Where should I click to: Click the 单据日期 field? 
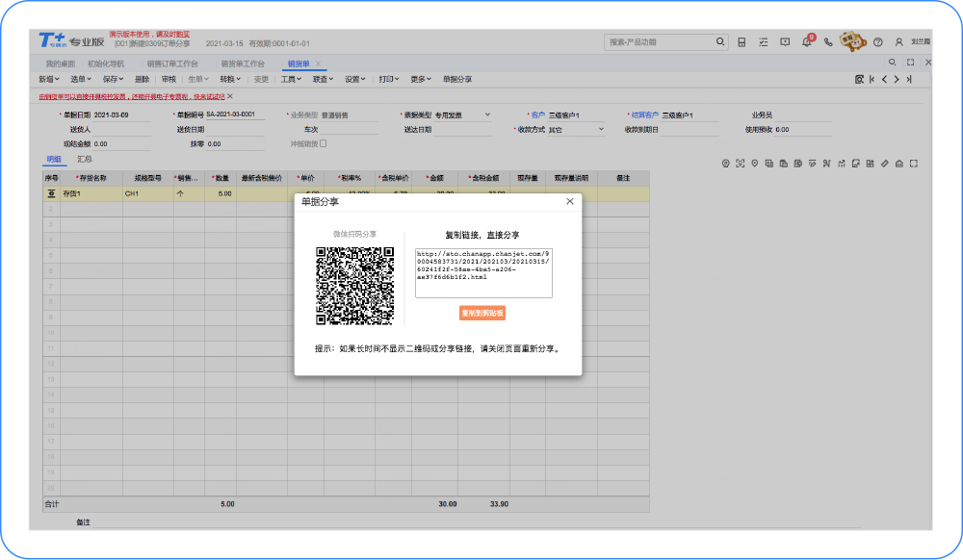(122, 115)
